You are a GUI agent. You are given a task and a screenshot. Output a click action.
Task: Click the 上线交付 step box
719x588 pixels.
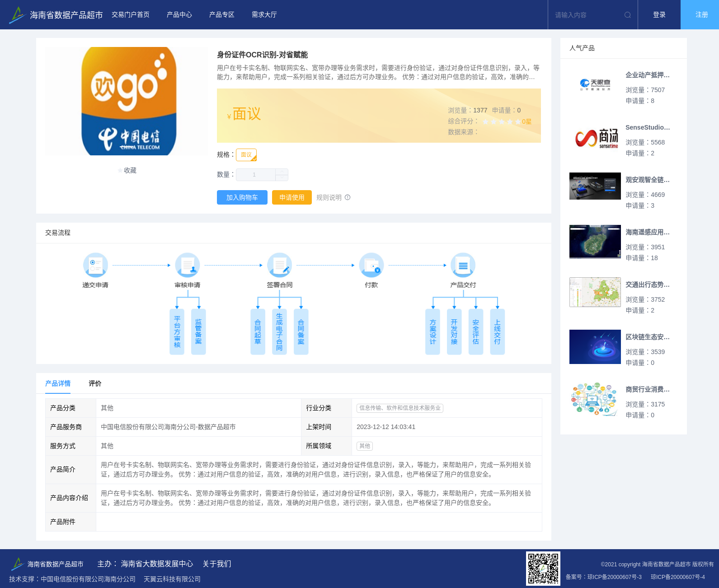498,331
